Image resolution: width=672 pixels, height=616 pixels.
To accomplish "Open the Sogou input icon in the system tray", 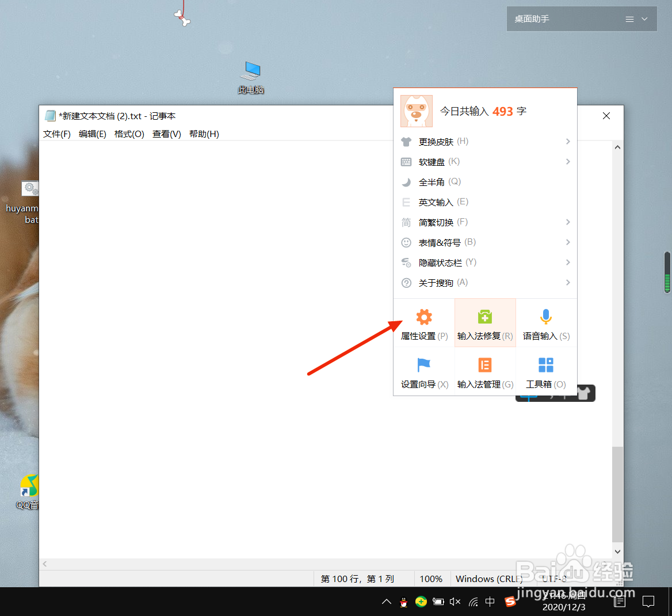I will pos(510,601).
